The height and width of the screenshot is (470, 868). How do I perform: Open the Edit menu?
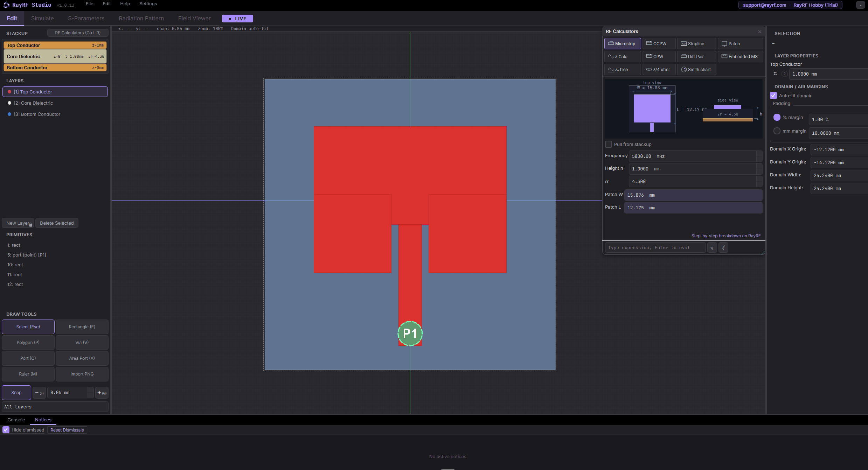tap(107, 4)
